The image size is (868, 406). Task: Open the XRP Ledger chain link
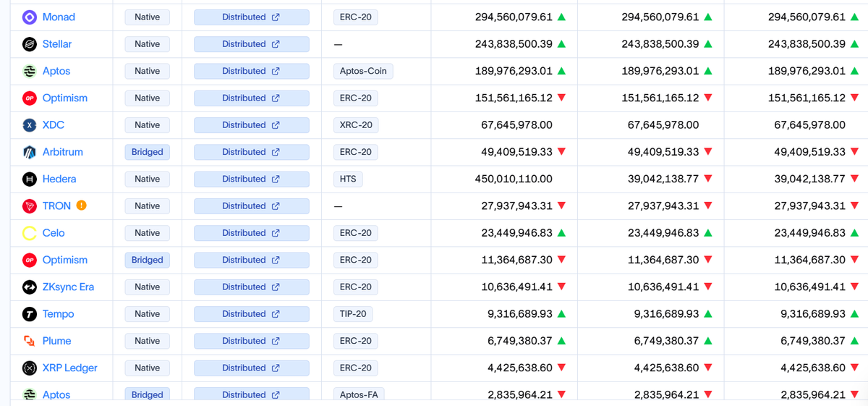[x=70, y=368]
